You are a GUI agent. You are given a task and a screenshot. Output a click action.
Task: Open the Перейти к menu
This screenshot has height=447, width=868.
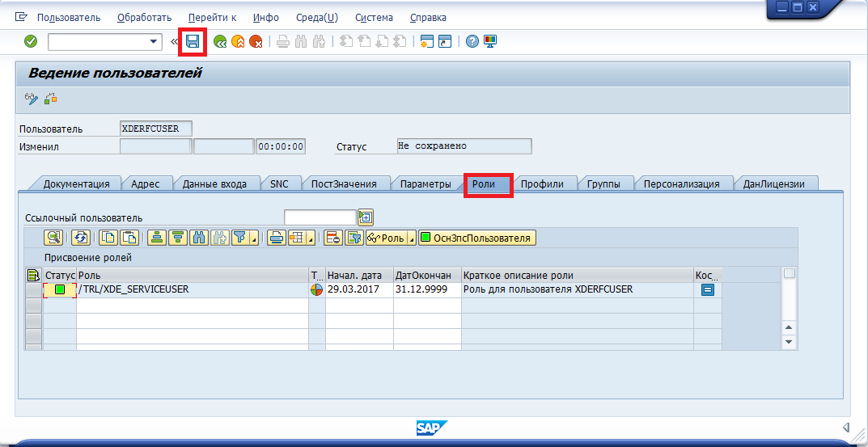pos(212,17)
